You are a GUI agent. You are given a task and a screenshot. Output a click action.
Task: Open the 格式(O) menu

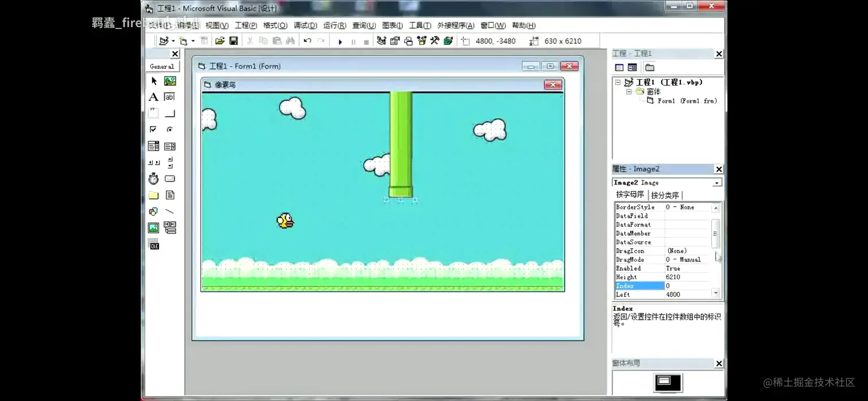pos(275,25)
